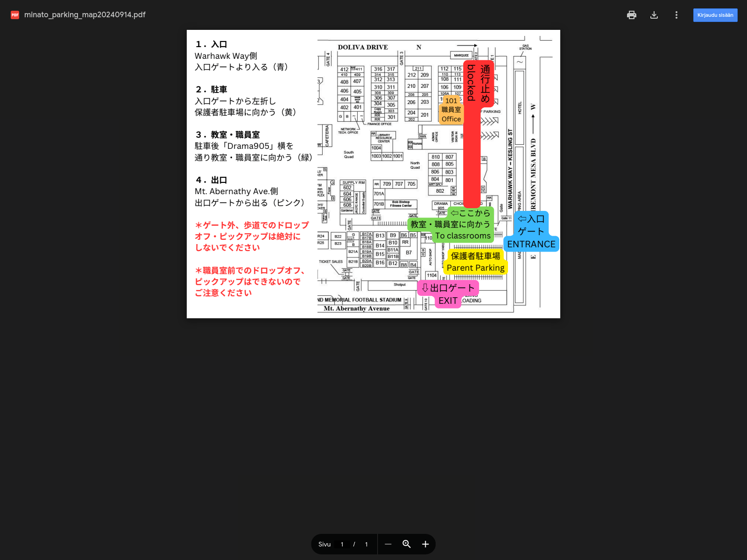Click the Mt. Abernathy Avenue street label
Image resolution: width=747 pixels, height=560 pixels.
(357, 308)
